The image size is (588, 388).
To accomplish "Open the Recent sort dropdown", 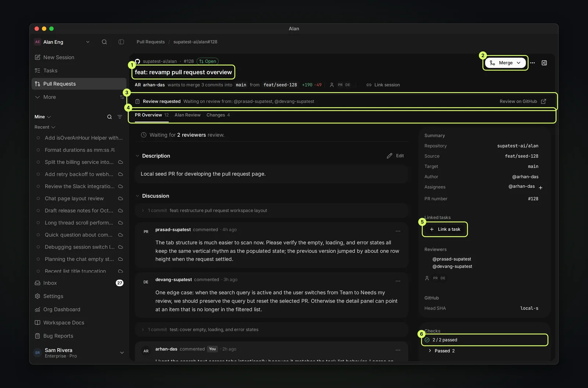I will 45,127.
